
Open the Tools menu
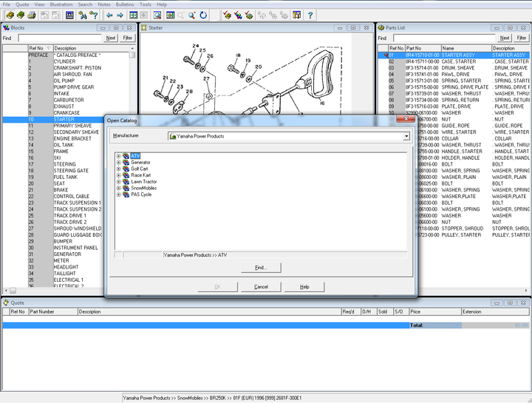pyautogui.click(x=146, y=4)
